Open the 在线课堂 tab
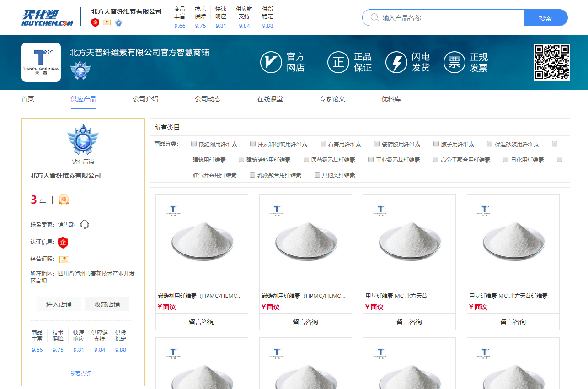This screenshot has width=588, height=389. 270,99
